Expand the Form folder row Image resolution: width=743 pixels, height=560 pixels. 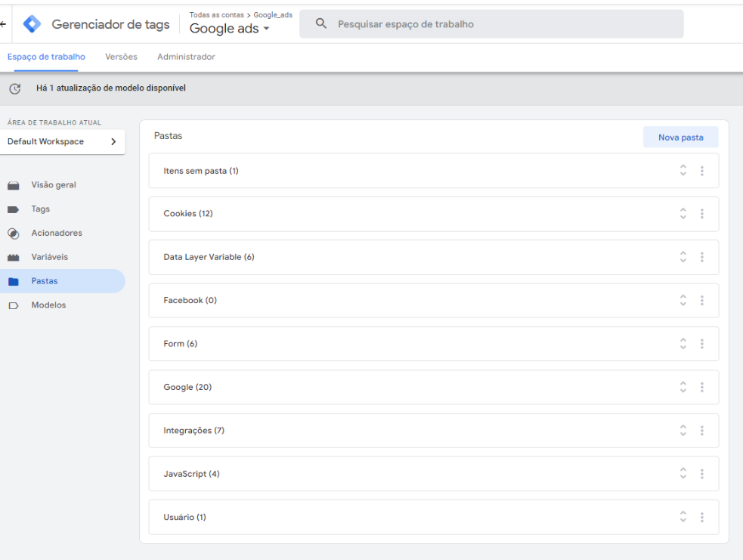tap(683, 344)
